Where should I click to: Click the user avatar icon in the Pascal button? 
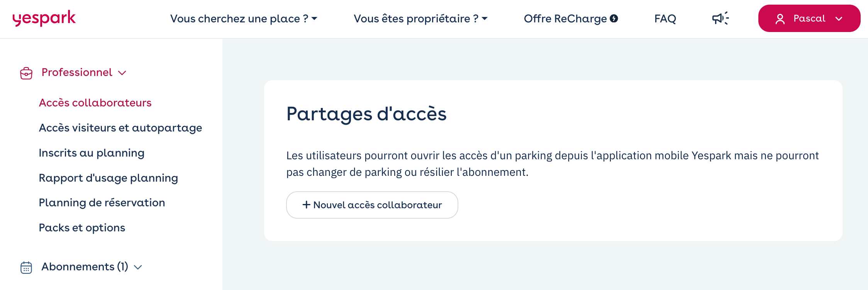780,19
